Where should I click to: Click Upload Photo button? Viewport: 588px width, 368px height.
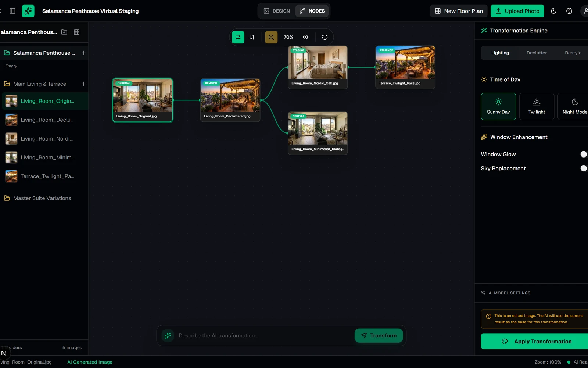click(x=517, y=11)
